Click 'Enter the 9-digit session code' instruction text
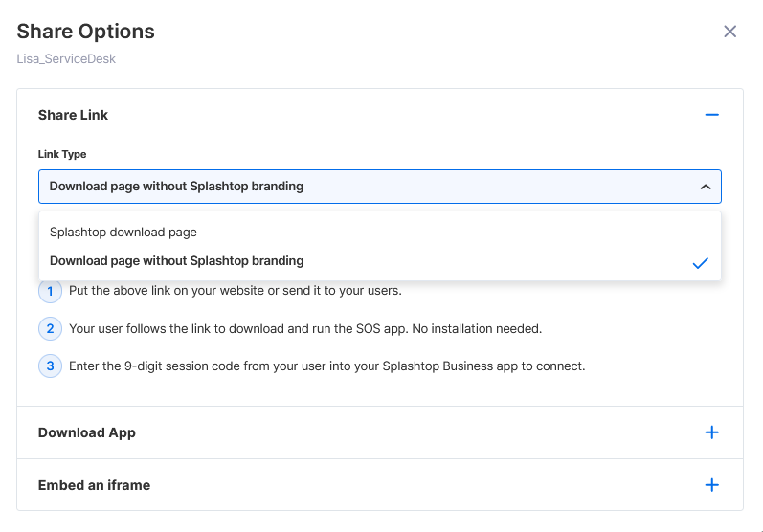This screenshot has width=763, height=532. tap(327, 366)
